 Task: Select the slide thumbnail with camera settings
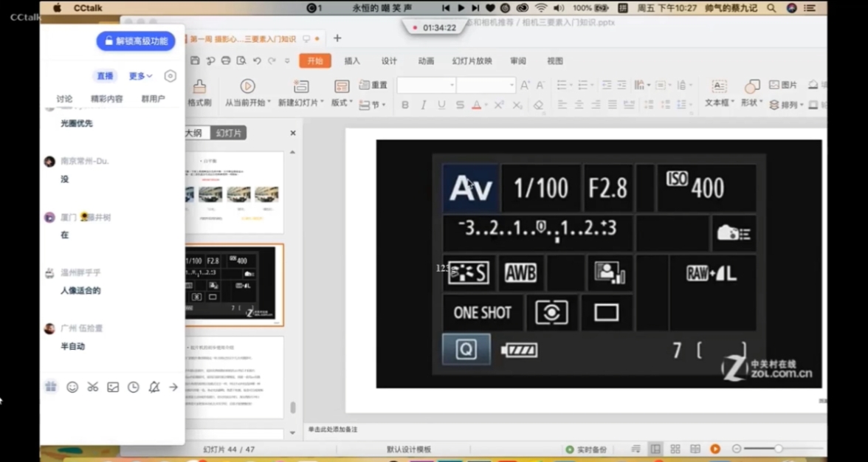tap(234, 285)
